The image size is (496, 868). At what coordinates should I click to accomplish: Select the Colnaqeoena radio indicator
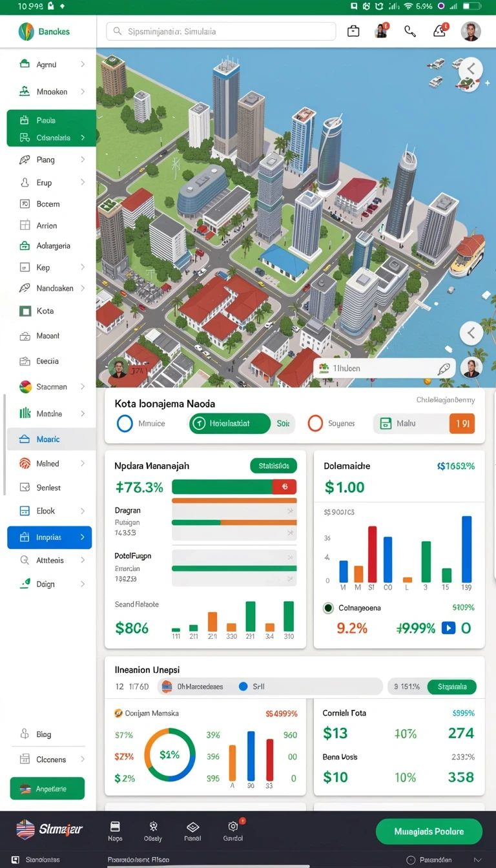(328, 608)
